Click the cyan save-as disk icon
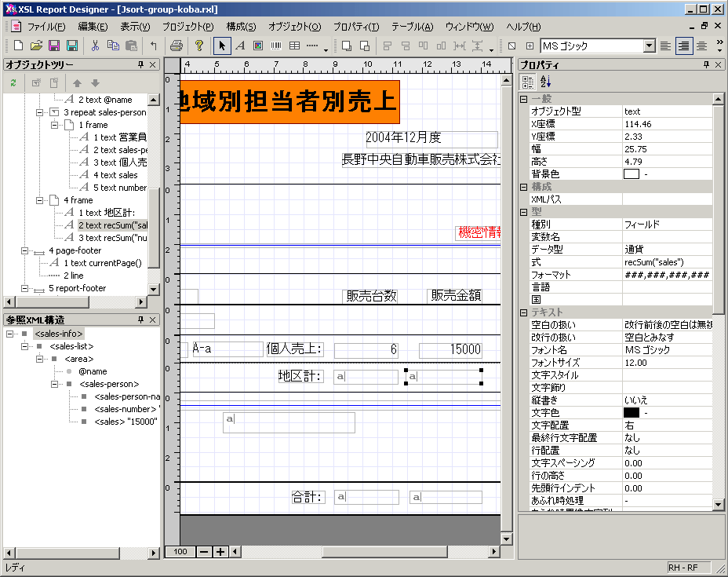Image resolution: width=728 pixels, height=577 pixels. pyautogui.click(x=72, y=46)
